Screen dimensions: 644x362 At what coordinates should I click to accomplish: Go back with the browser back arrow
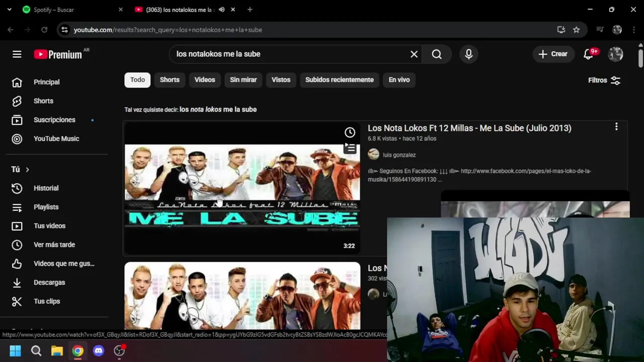(x=11, y=30)
